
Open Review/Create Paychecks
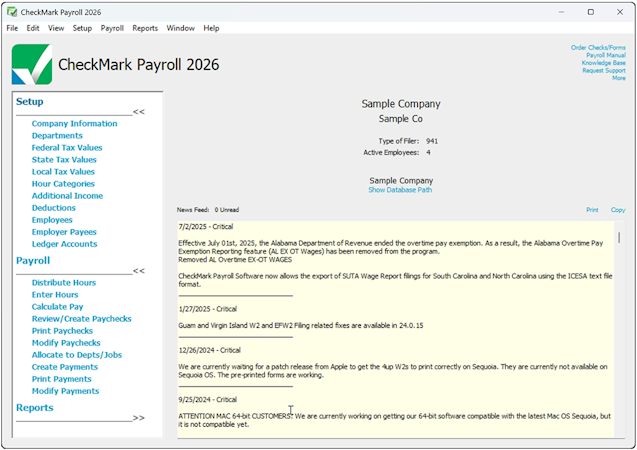click(x=82, y=319)
